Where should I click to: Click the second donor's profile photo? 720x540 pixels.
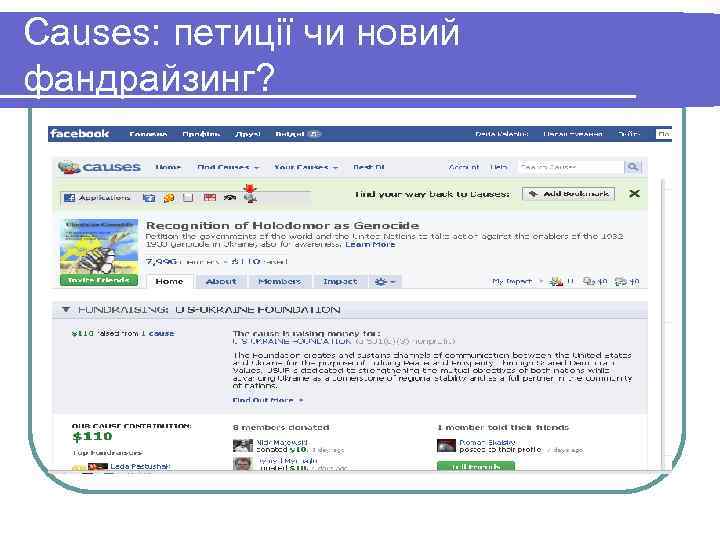243,464
